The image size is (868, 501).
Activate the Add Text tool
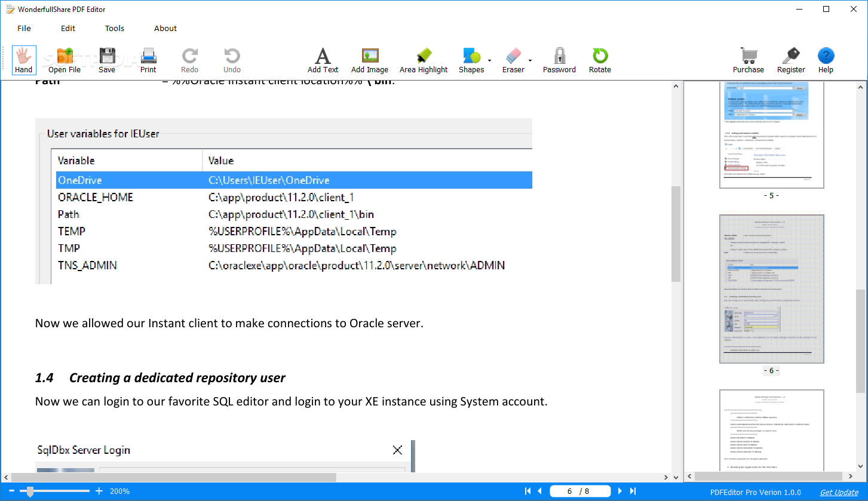pos(323,60)
